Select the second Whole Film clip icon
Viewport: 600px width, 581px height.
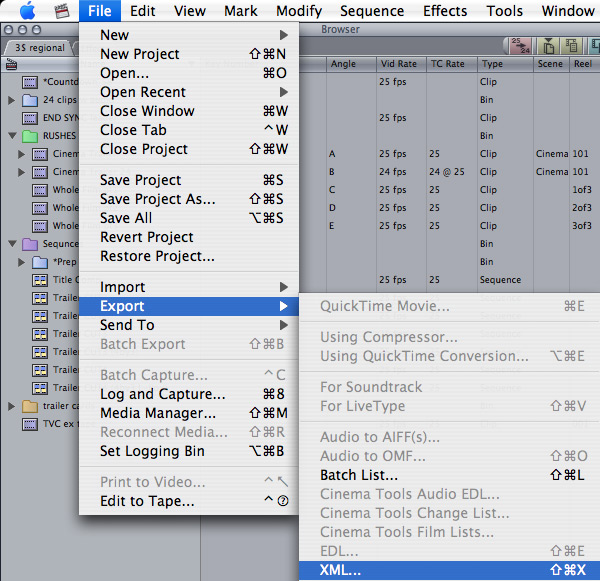pyautogui.click(x=40, y=208)
